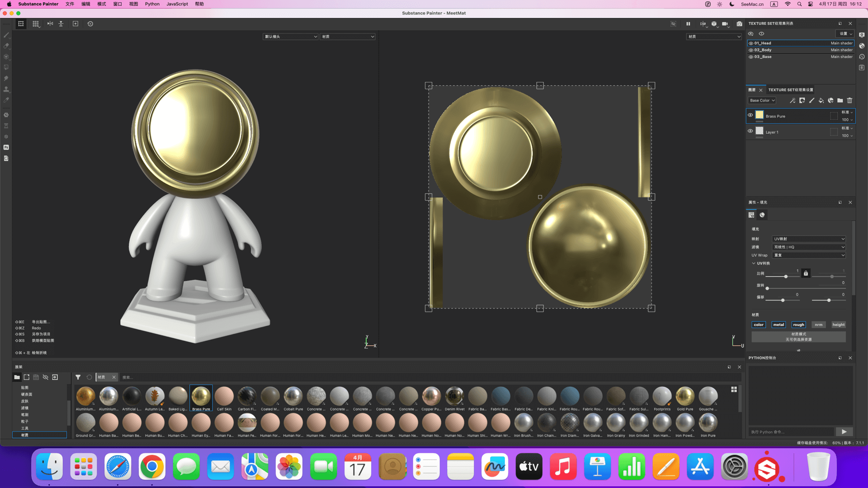Open the Python menu in menu bar
Screen dimensions: 868x488
pos(152,4)
